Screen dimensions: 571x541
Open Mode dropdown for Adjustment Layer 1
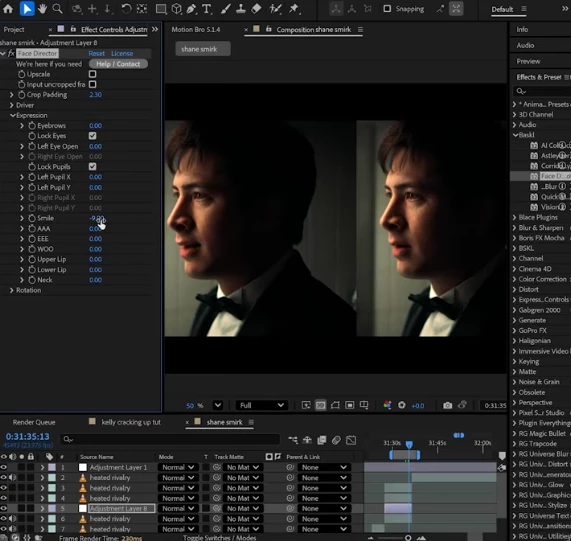click(x=178, y=467)
